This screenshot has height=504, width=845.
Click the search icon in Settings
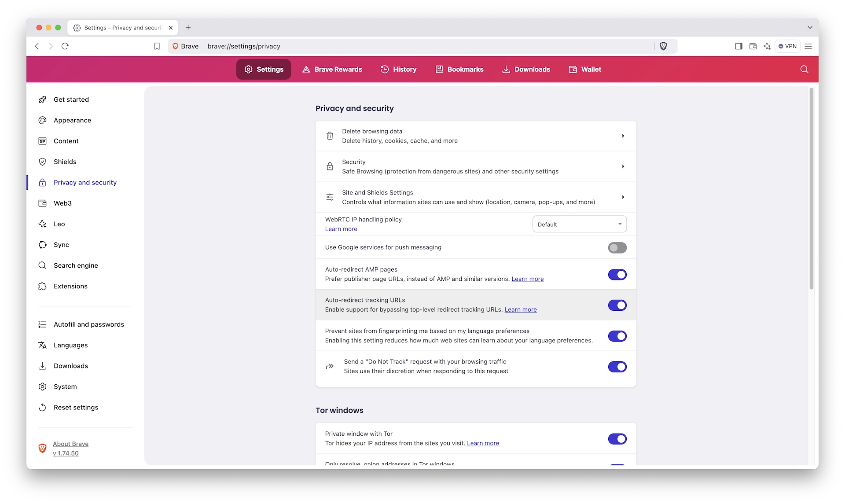804,69
